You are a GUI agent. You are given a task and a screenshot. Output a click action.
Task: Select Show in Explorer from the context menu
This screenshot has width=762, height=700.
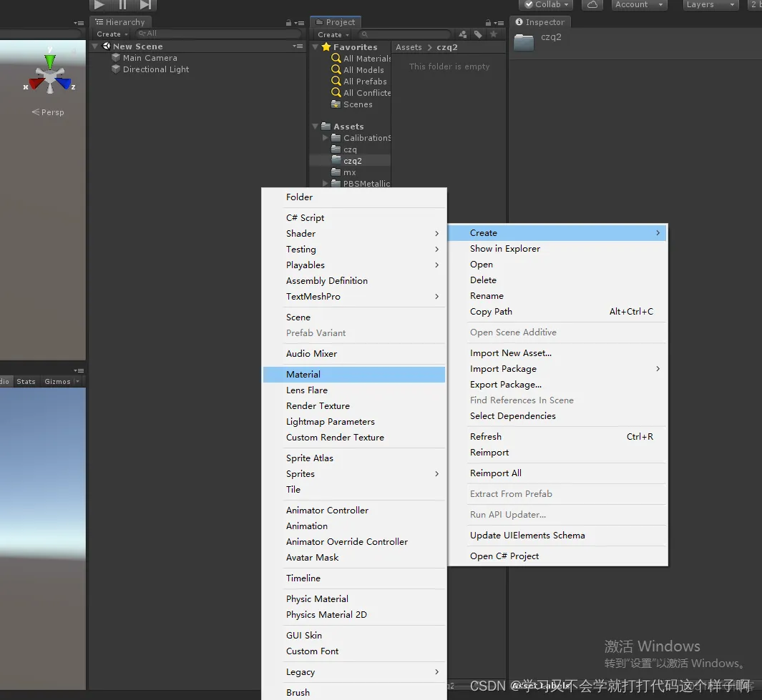pos(505,248)
